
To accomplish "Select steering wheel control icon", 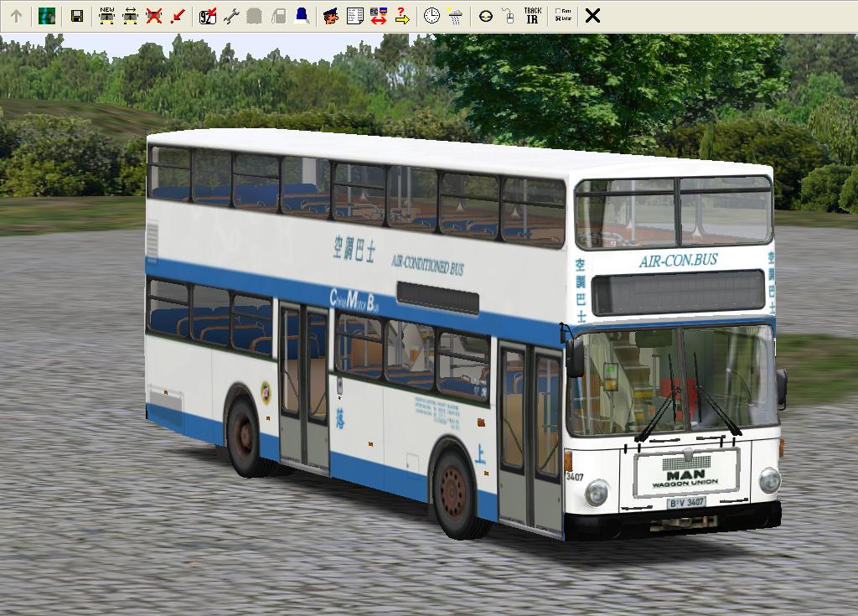I will pos(485,16).
